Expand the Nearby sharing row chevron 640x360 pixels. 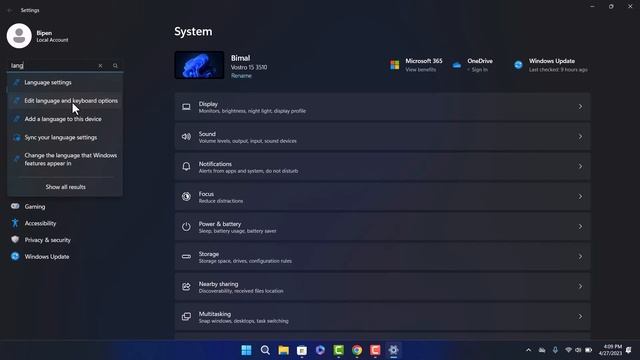(x=580, y=287)
